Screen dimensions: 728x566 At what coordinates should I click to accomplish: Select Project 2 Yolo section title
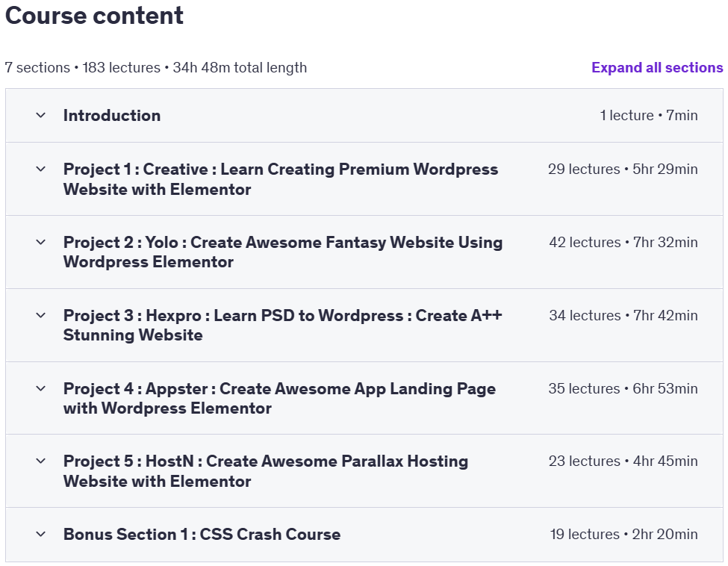point(283,252)
